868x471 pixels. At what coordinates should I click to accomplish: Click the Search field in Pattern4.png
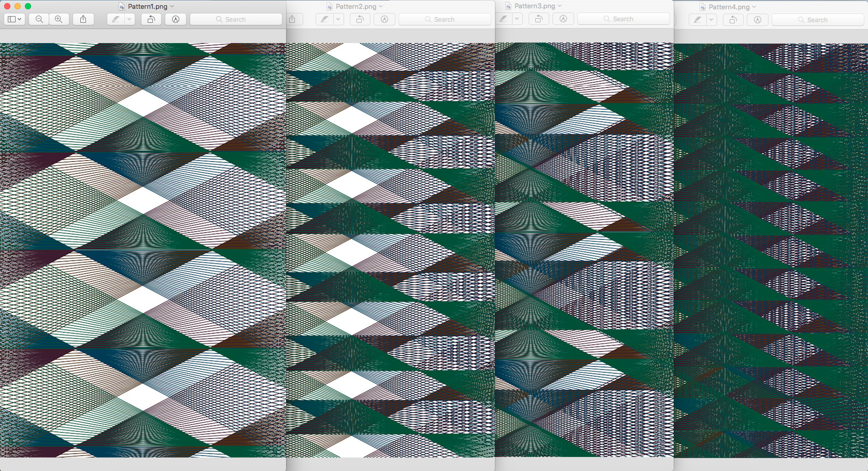[817, 19]
